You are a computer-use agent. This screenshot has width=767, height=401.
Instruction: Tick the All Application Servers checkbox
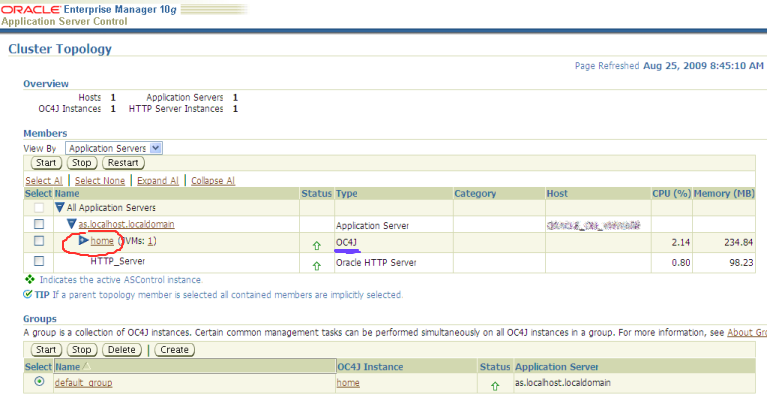pyautogui.click(x=39, y=208)
